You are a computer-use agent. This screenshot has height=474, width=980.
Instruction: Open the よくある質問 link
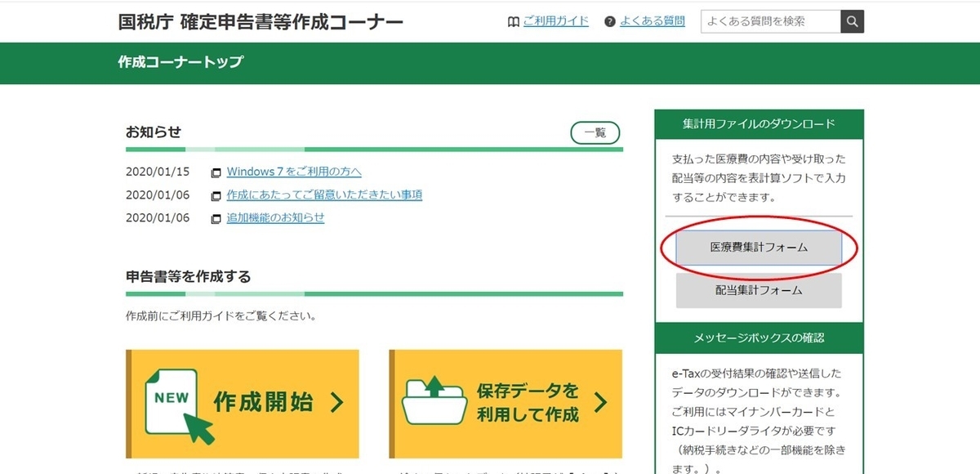(653, 21)
